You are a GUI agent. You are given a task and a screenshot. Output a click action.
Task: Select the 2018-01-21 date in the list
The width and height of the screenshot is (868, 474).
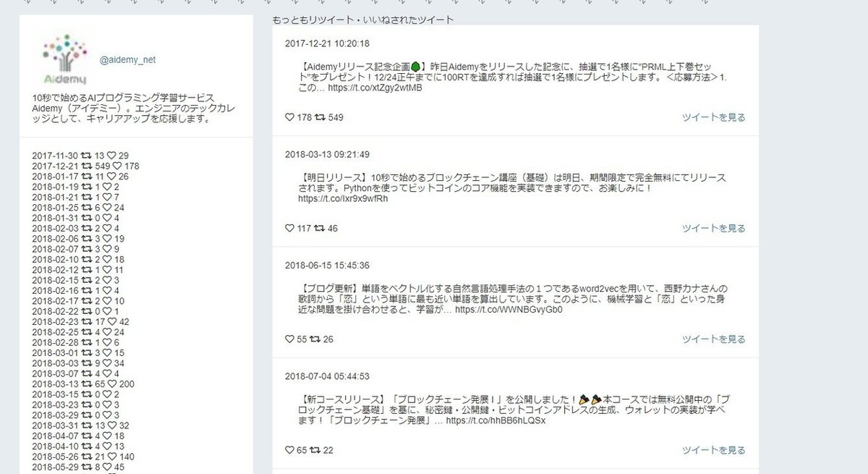pyautogui.click(x=56, y=197)
